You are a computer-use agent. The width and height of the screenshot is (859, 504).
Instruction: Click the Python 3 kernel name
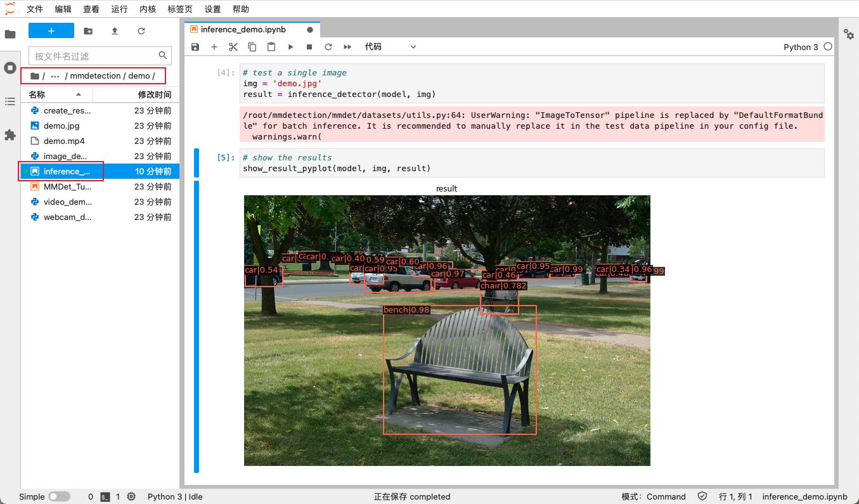[x=801, y=47]
